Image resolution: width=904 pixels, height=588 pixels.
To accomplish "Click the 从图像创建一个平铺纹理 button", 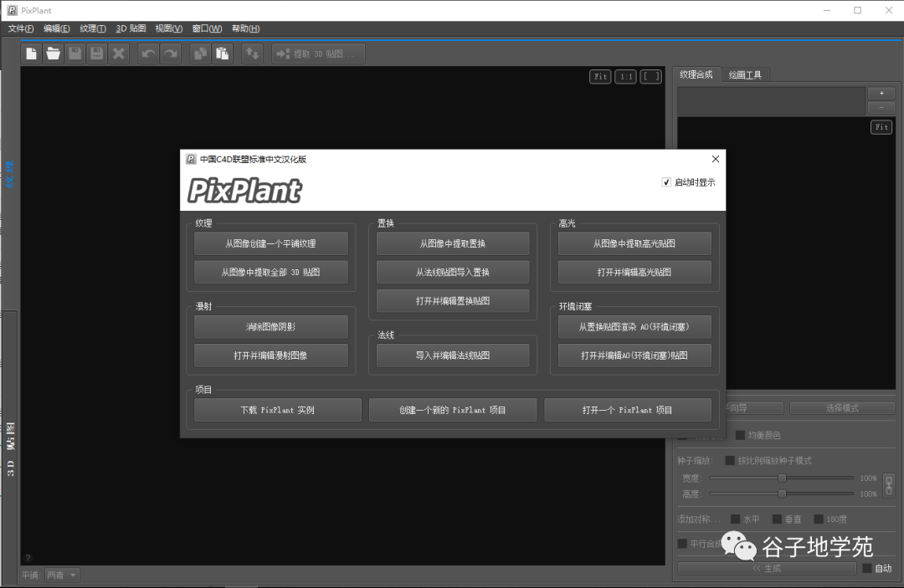I will coord(271,243).
